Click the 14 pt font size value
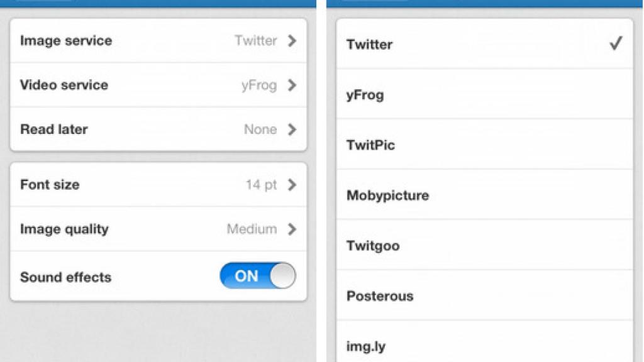Viewport: 644px width, 362px height. tap(261, 185)
